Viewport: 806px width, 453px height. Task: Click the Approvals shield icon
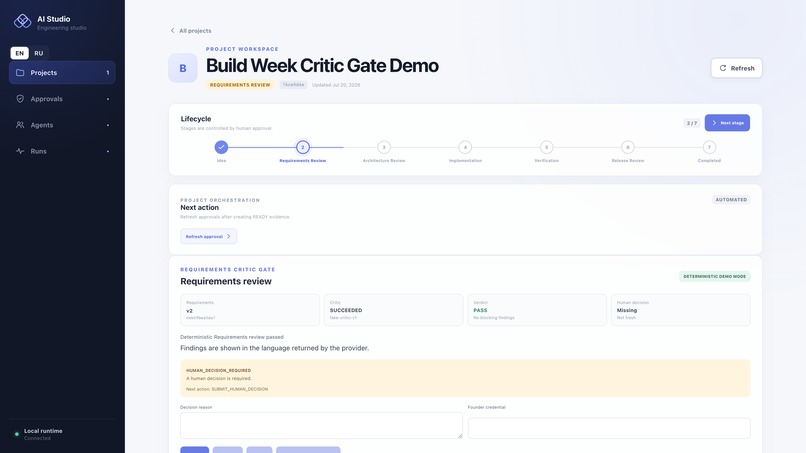pyautogui.click(x=20, y=99)
